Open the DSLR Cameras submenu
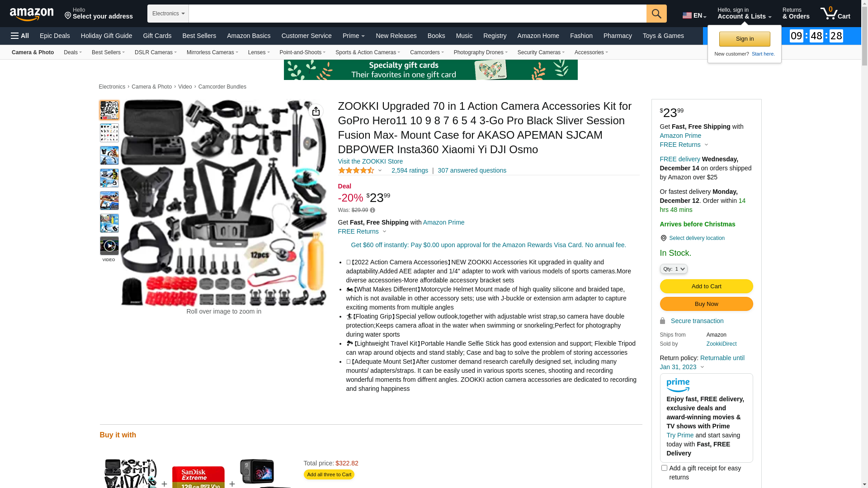This screenshot has height=488, width=868. click(x=156, y=52)
